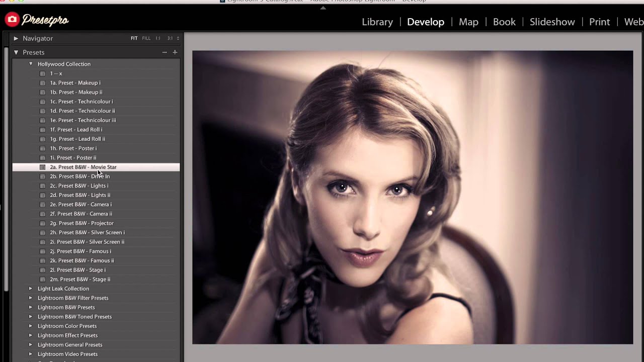Screen dimensions: 644x362
Task: Click the preset icon beside 1h. Preset - Poster i
Action: 43,148
